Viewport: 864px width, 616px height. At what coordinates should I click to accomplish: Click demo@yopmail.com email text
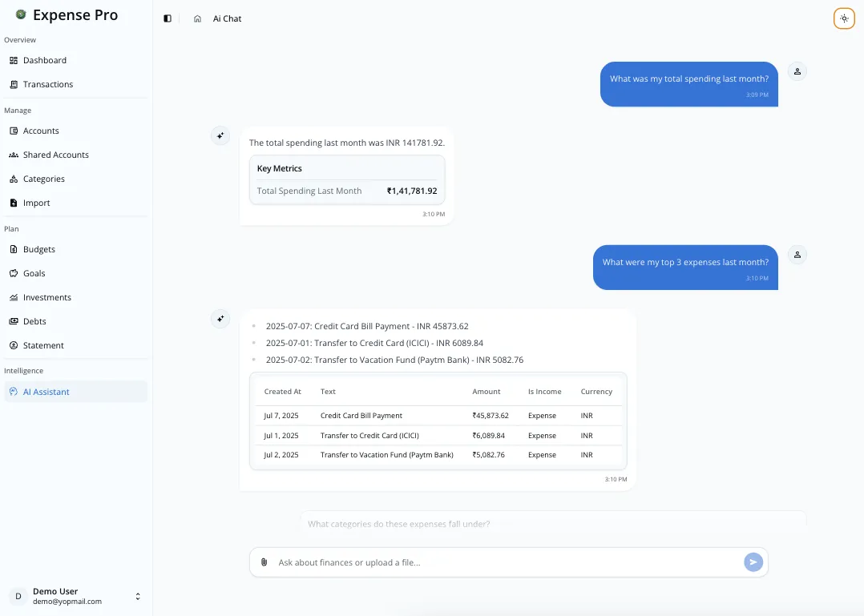tap(67, 602)
